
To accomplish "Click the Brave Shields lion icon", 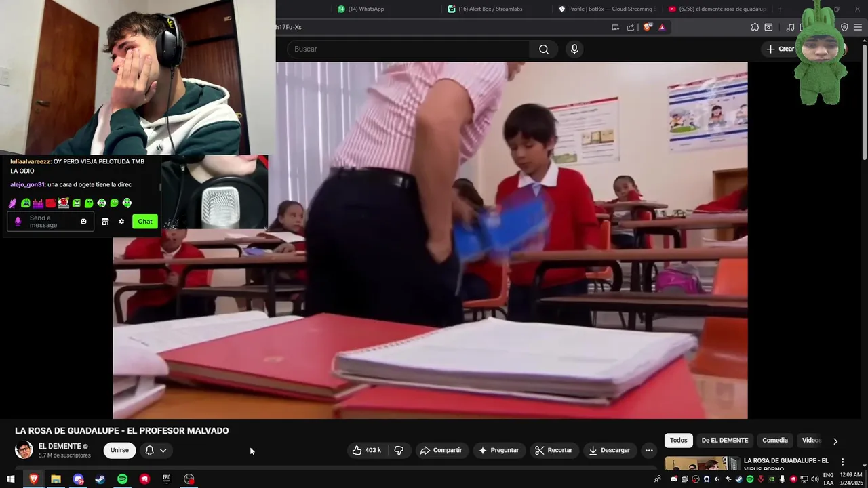I will [x=648, y=27].
